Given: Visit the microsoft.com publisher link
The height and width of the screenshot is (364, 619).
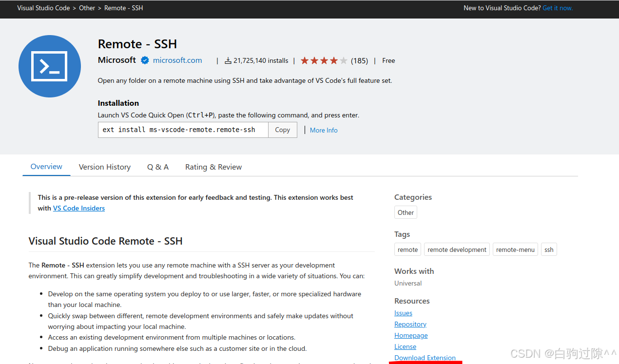Looking at the screenshot, I should [x=177, y=60].
